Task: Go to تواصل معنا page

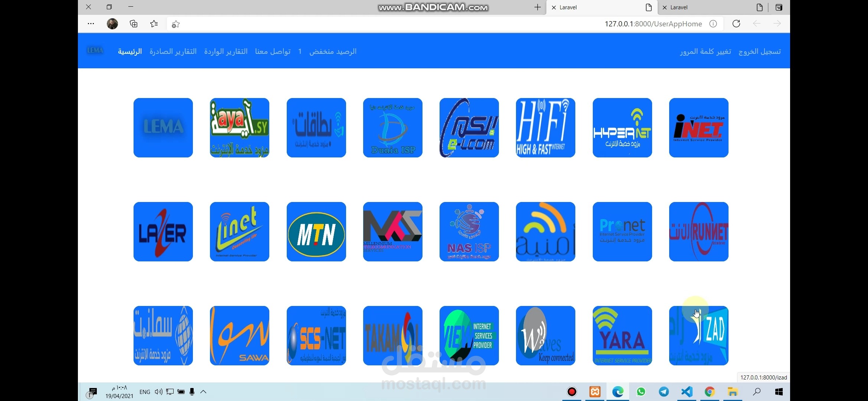Action: (273, 52)
